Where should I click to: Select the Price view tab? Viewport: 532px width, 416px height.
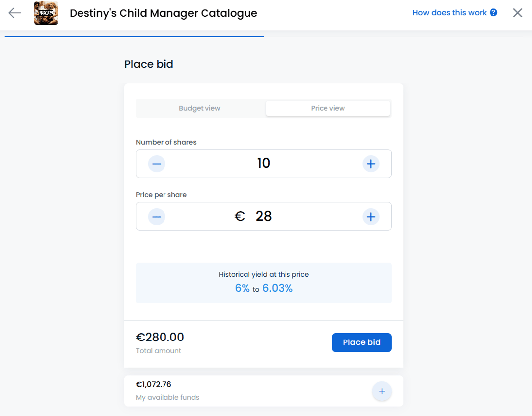328,108
